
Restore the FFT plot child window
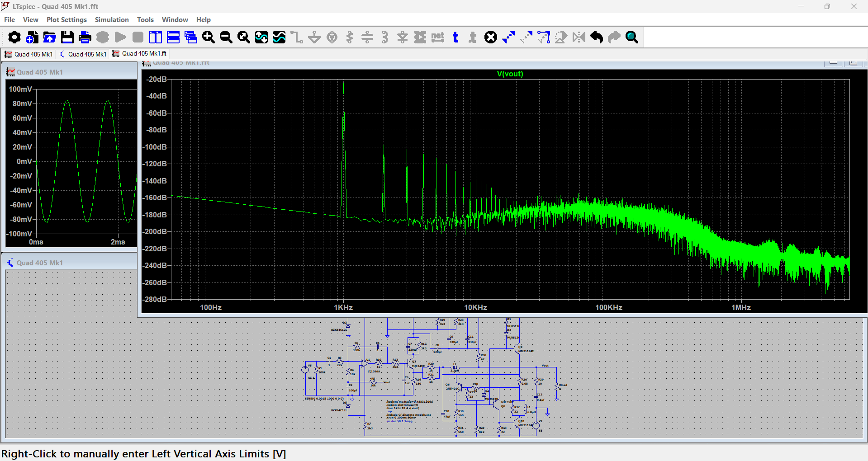tap(853, 63)
